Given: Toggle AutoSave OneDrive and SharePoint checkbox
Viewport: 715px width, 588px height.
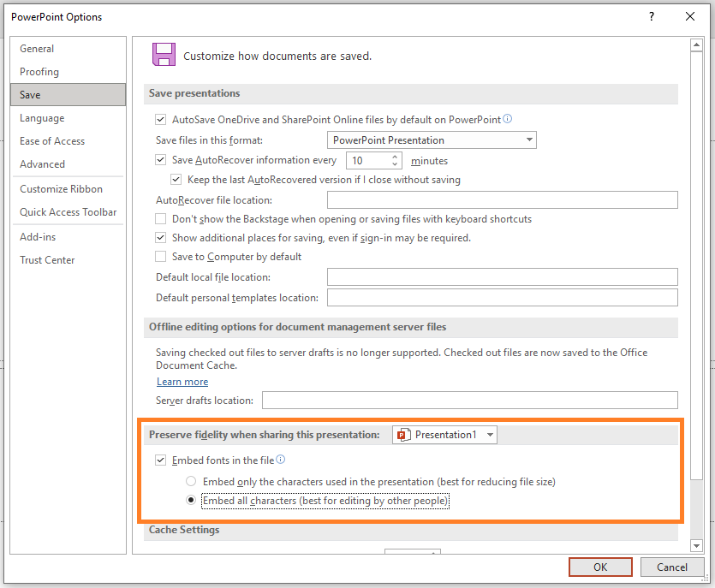Looking at the screenshot, I should click(160, 120).
